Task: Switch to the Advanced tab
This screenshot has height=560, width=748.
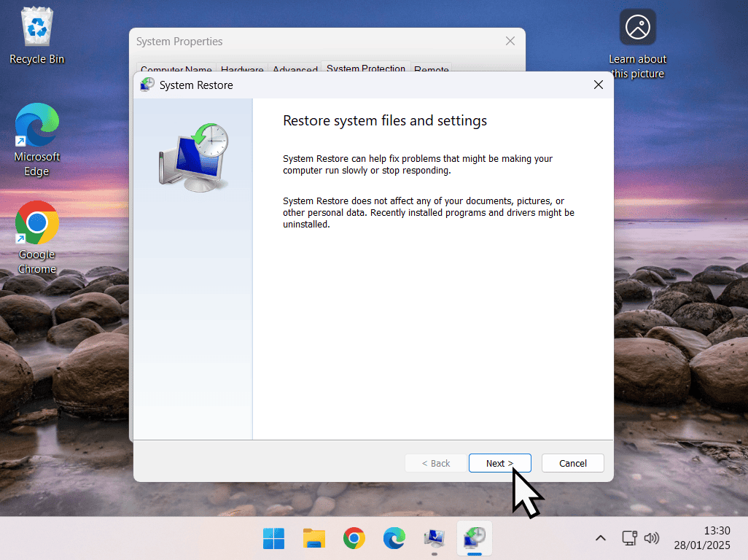Action: tap(295, 68)
